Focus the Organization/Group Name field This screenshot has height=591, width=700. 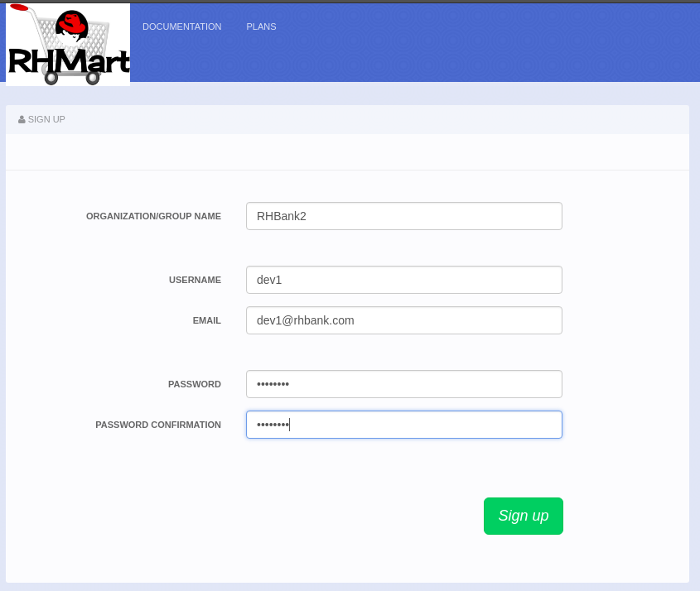click(x=403, y=216)
